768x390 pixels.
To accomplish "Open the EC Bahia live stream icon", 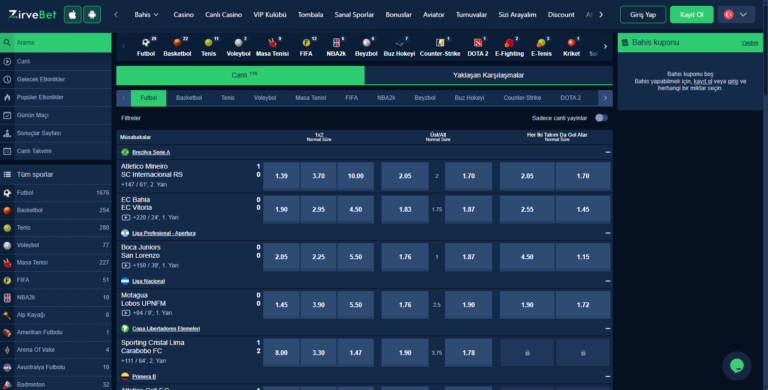I will (126, 218).
